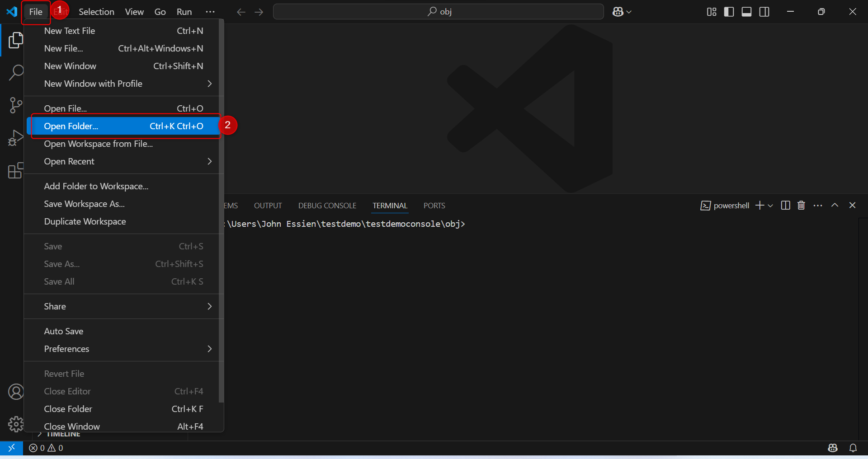Choose Close Folder menu entry
The image size is (868, 459).
click(x=123, y=409)
